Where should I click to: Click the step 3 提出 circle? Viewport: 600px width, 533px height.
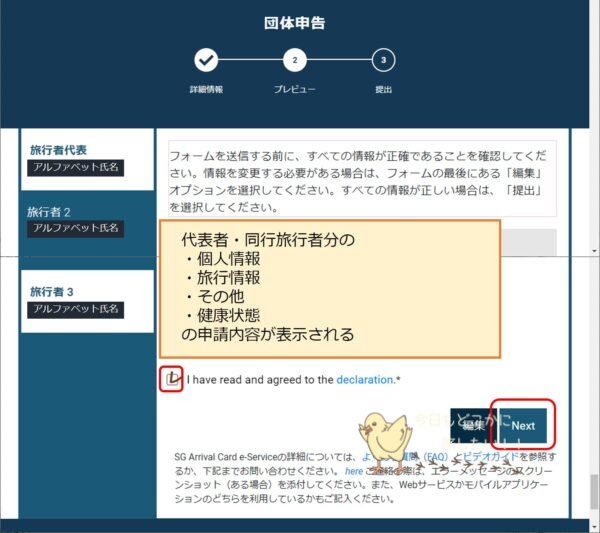(x=383, y=61)
